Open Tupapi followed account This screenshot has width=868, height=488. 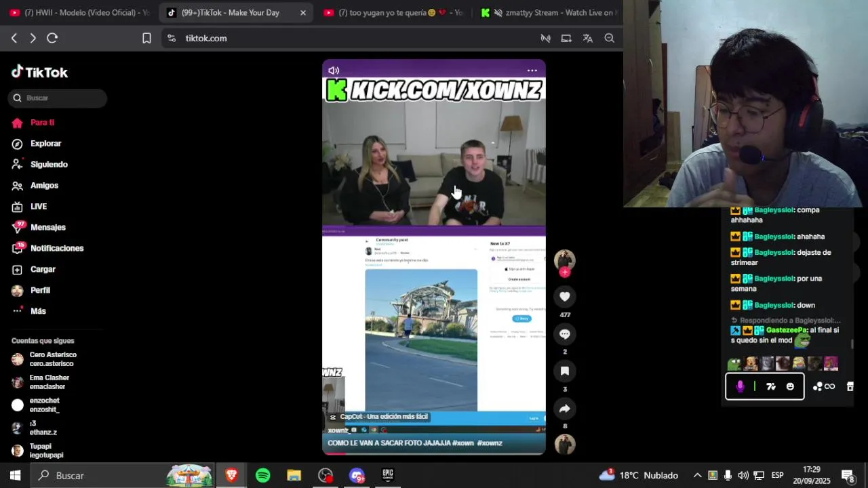[x=38, y=451]
